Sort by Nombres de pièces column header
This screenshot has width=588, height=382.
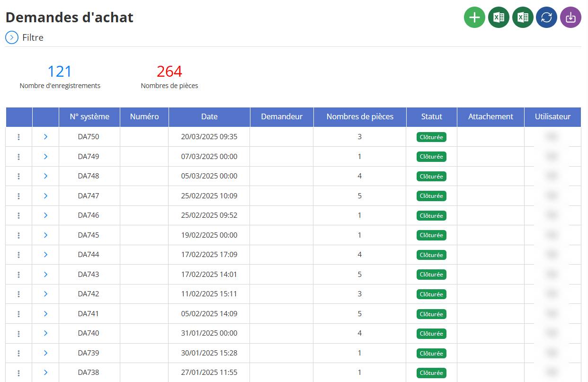360,117
